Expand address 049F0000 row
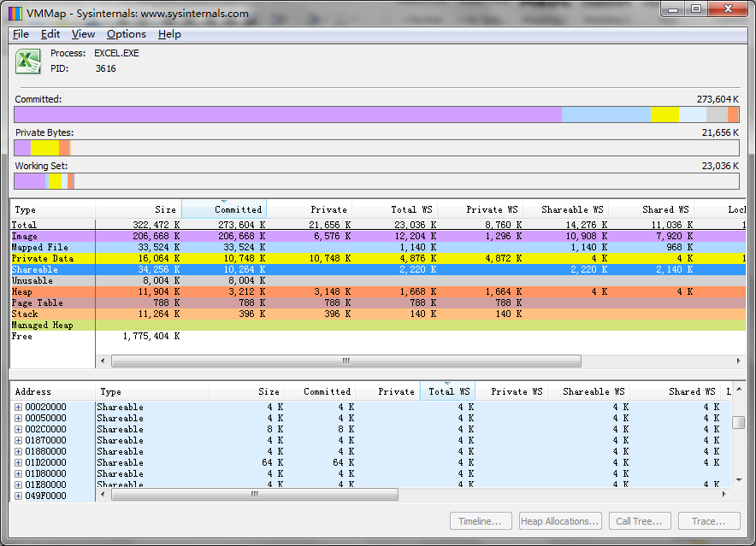 click(18, 496)
